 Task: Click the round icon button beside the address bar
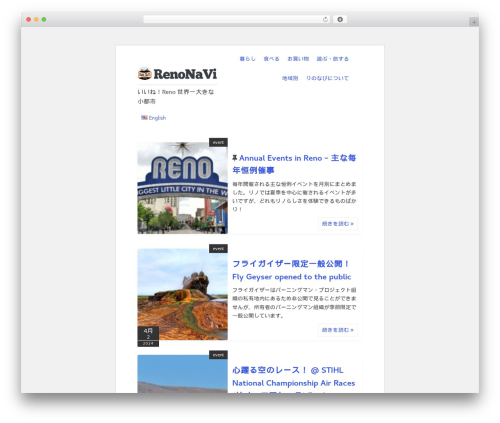[340, 20]
